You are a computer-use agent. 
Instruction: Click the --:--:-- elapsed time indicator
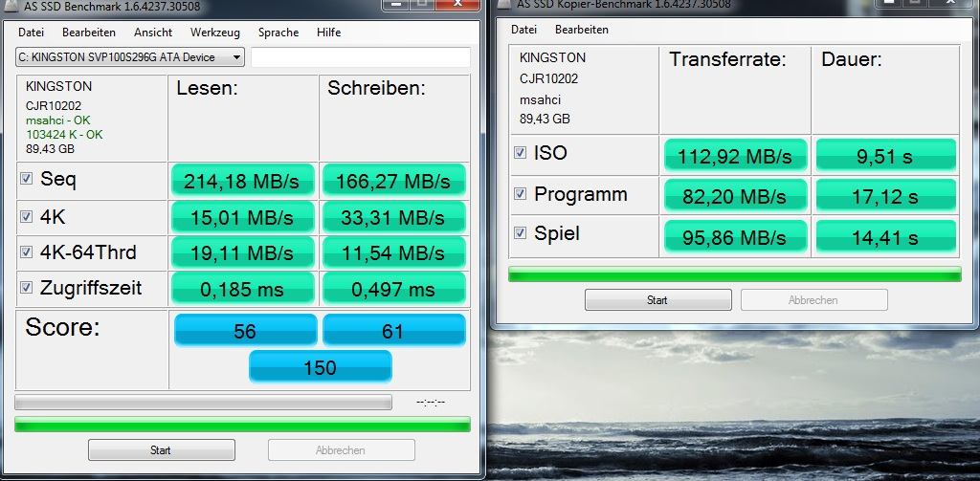pos(431,402)
